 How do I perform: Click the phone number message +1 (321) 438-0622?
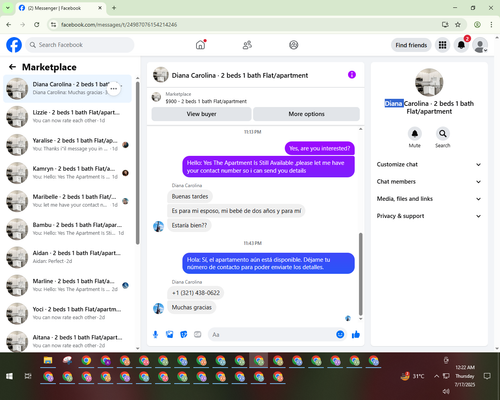[x=196, y=293]
